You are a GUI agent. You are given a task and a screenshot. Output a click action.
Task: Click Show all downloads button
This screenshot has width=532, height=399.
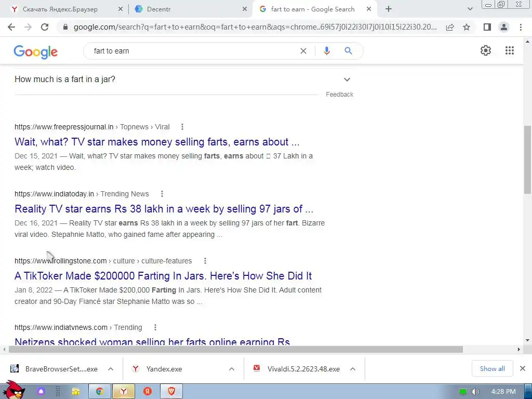point(493,368)
